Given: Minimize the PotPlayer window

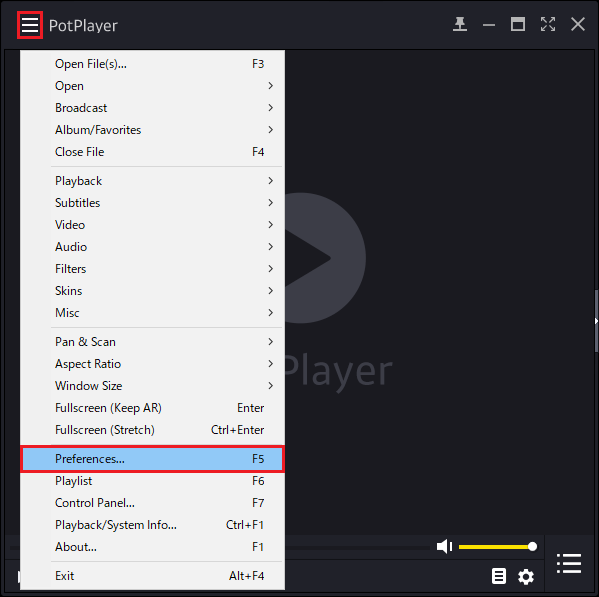Looking at the screenshot, I should (489, 26).
